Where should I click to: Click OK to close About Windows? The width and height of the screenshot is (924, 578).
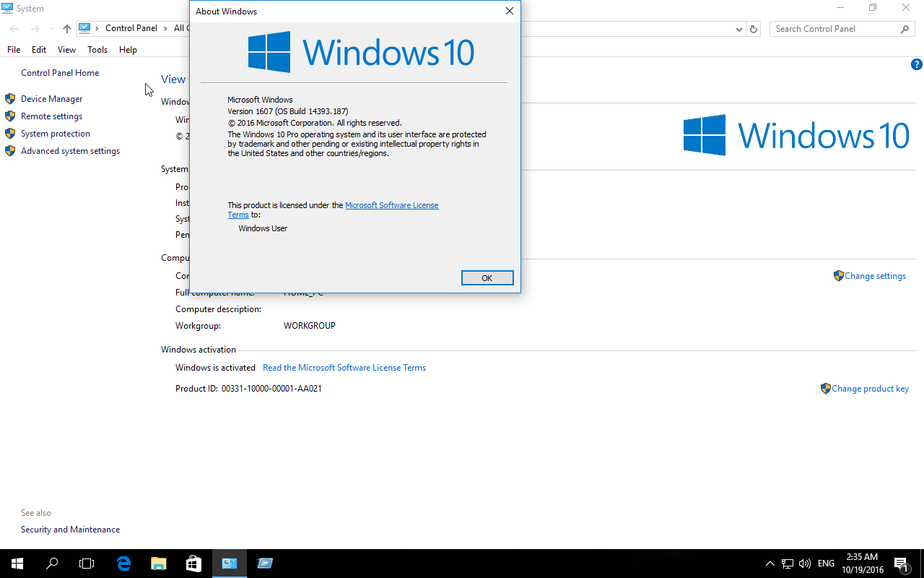tap(487, 277)
